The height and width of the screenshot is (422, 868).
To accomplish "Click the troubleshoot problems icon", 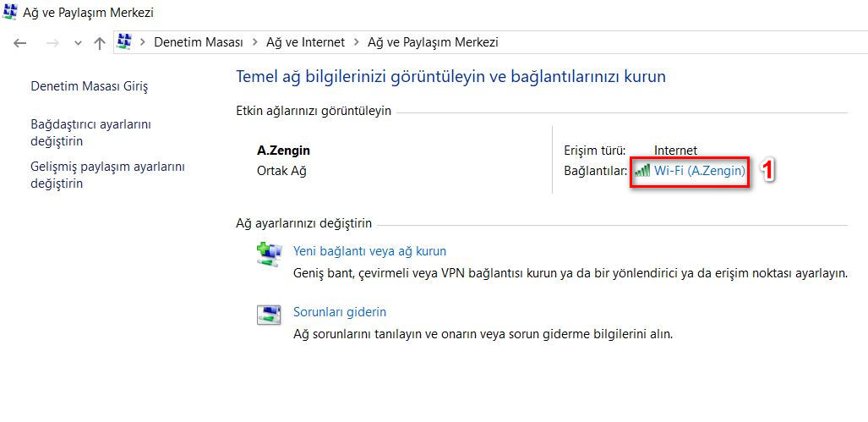I will (269, 315).
